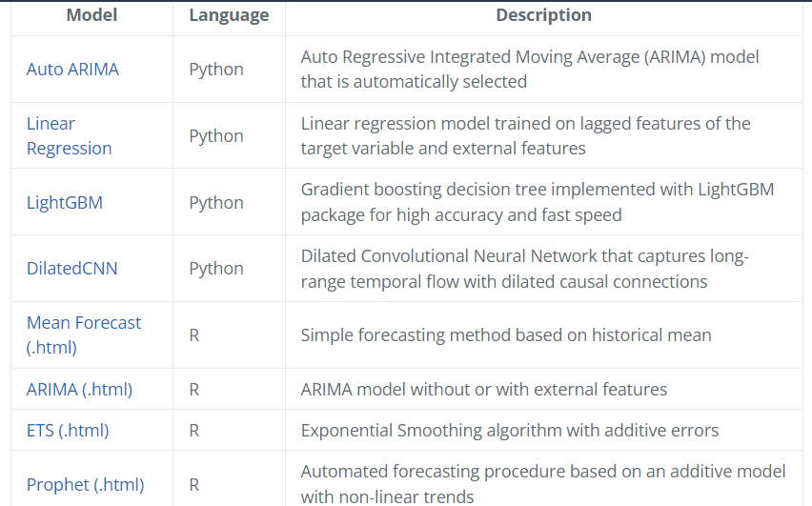
Task: Click the 'ARIMA model without or with external features' text
Action: (x=483, y=389)
